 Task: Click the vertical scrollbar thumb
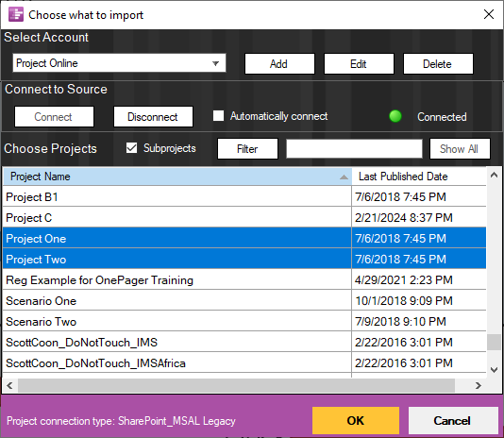(x=494, y=342)
